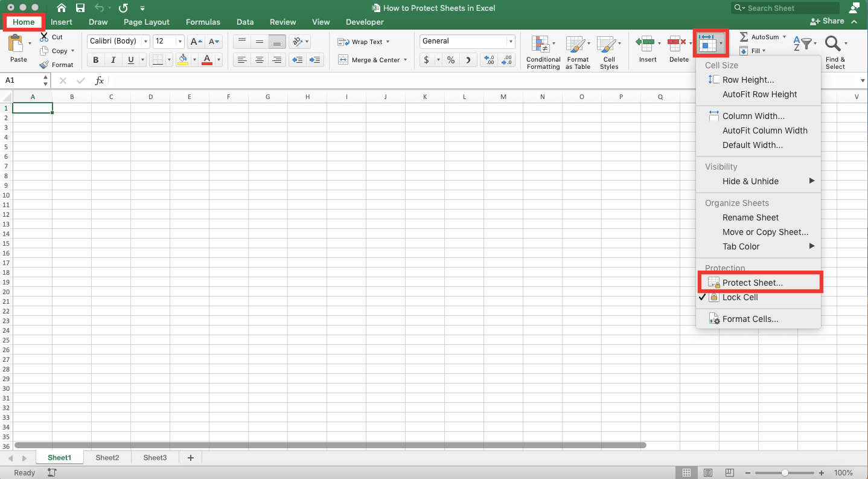Toggle Italic formatting
868x479 pixels.
tap(113, 60)
